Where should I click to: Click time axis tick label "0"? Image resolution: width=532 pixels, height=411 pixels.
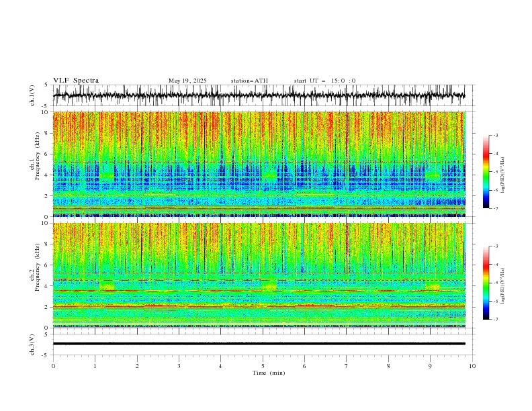pos(53,366)
